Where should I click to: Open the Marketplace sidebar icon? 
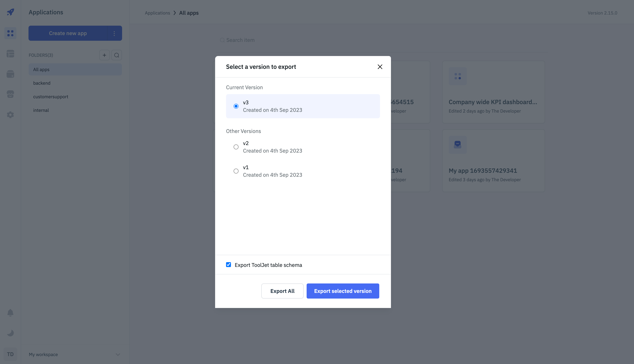click(x=10, y=94)
